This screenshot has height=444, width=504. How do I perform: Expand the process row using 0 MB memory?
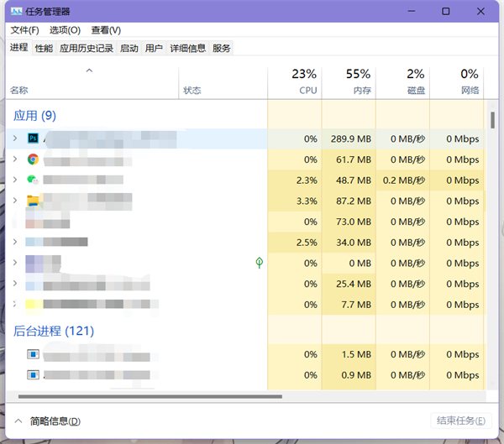coord(15,263)
